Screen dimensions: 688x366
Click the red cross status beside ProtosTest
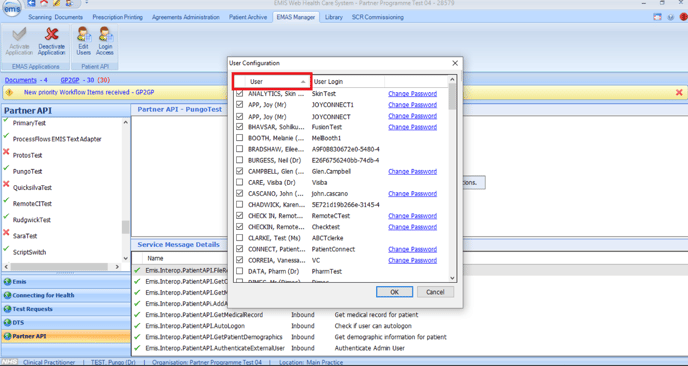(x=6, y=152)
